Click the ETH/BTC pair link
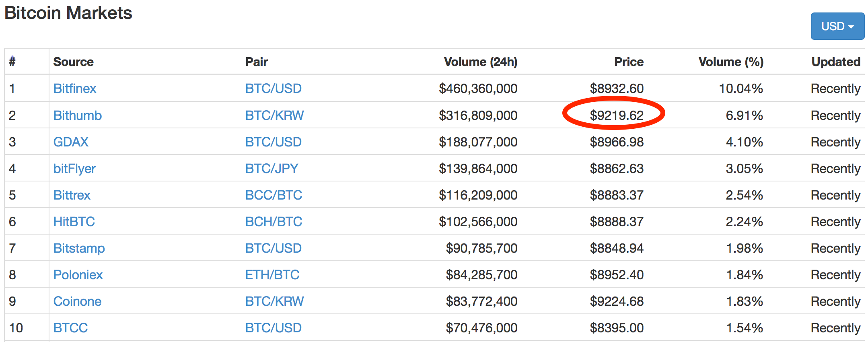This screenshot has height=342, width=868. pos(272,275)
